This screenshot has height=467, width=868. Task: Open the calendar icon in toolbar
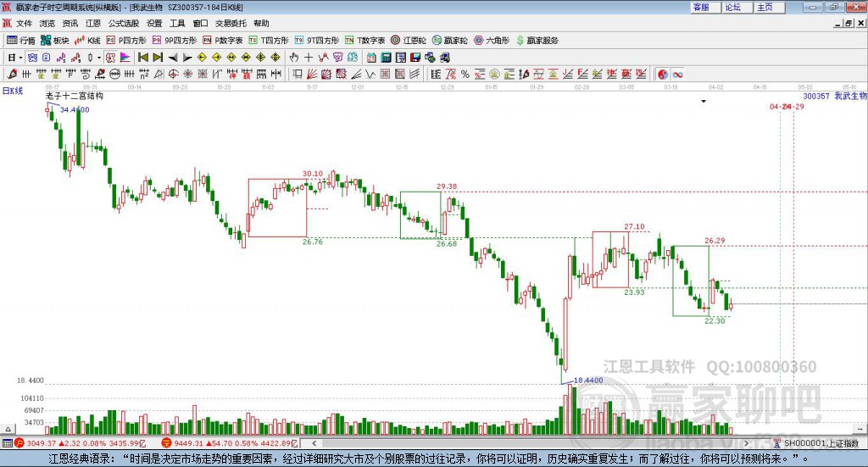(x=371, y=57)
